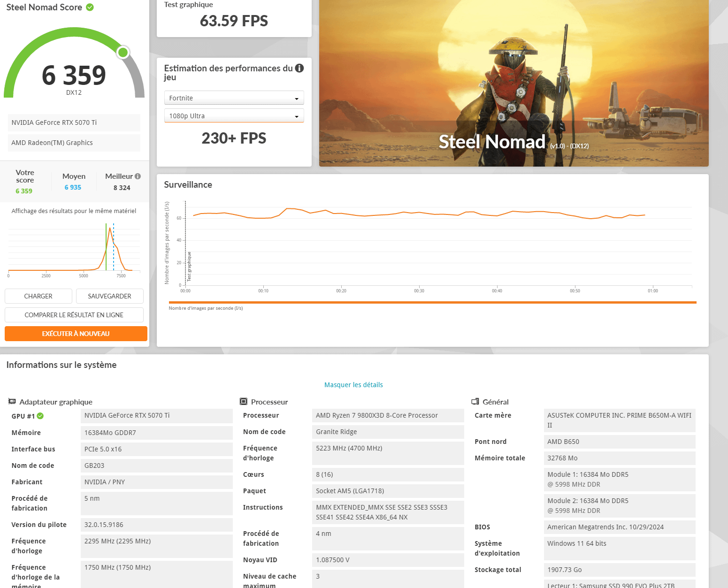The image size is (728, 588).
Task: Click the orange timeline bar under the chart
Action: pos(432,303)
